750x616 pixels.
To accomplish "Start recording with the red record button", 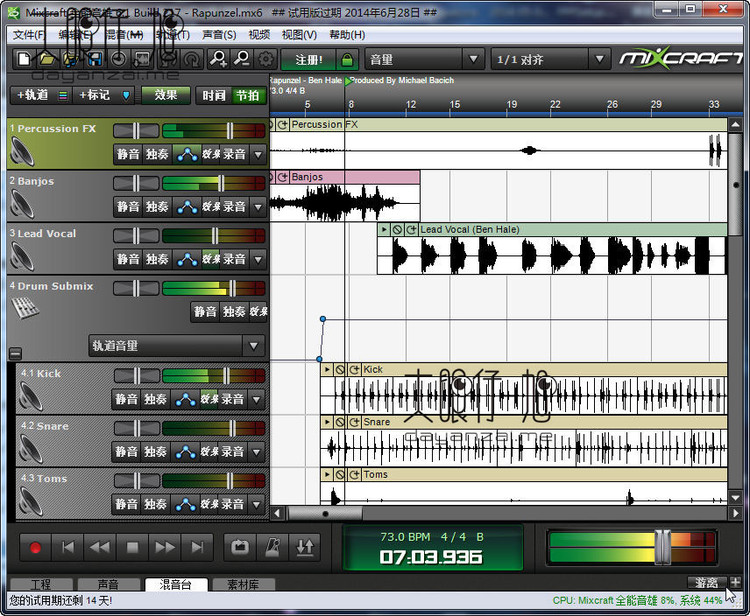I will pos(35,547).
